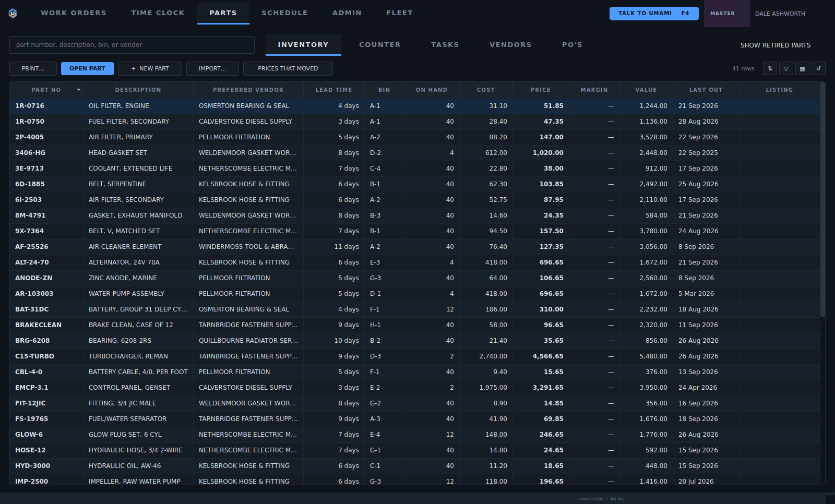Open Prices That Moved
This screenshot has height=504, width=835.
pyautogui.click(x=288, y=68)
